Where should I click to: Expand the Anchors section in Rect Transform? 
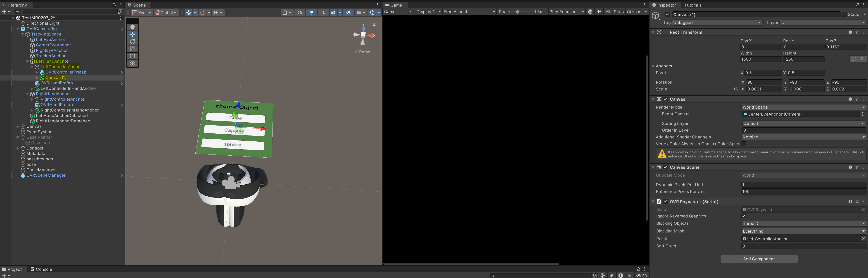653,66
